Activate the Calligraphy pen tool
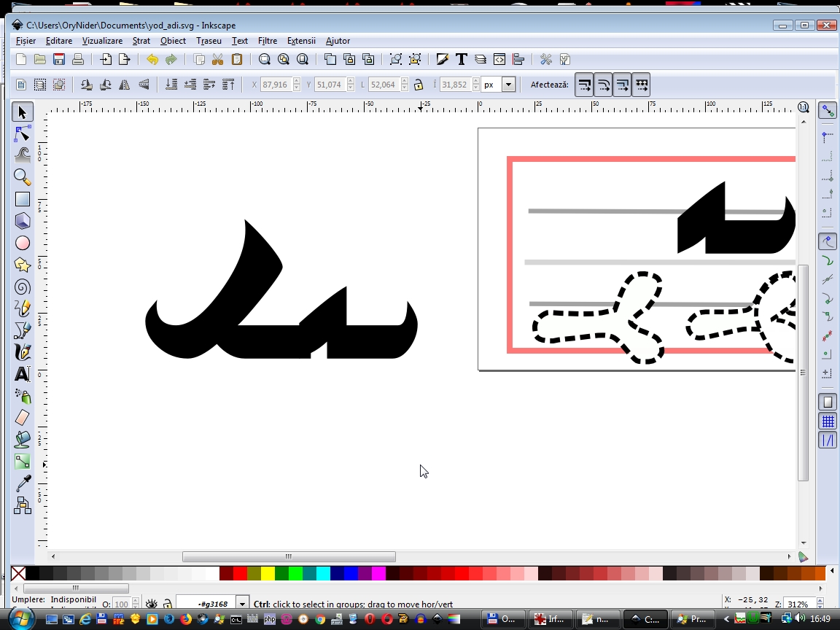This screenshot has height=630, width=840. coord(23,352)
